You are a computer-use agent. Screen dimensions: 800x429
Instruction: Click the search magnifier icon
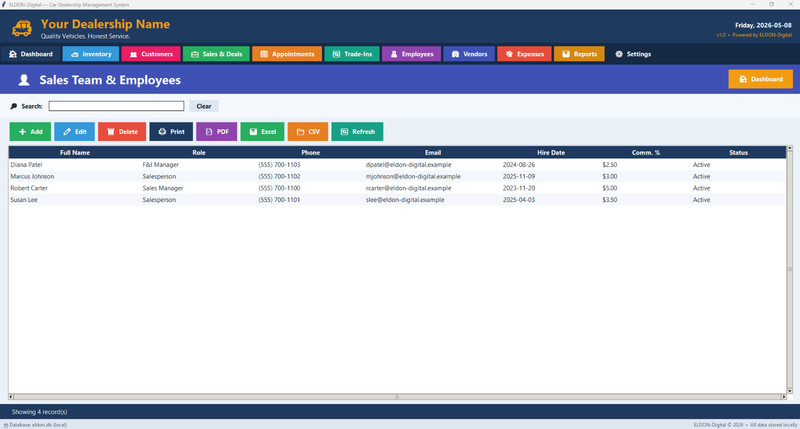pos(14,106)
